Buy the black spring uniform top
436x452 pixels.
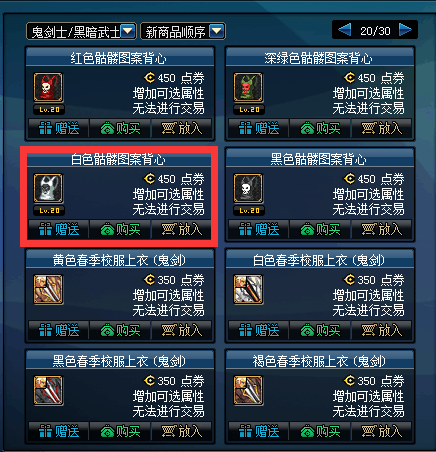click(120, 431)
